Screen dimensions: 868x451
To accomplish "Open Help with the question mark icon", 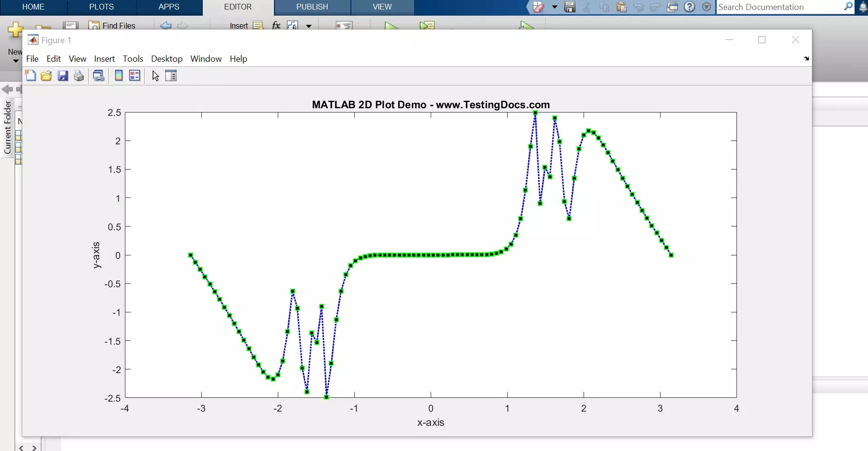I will pos(689,7).
